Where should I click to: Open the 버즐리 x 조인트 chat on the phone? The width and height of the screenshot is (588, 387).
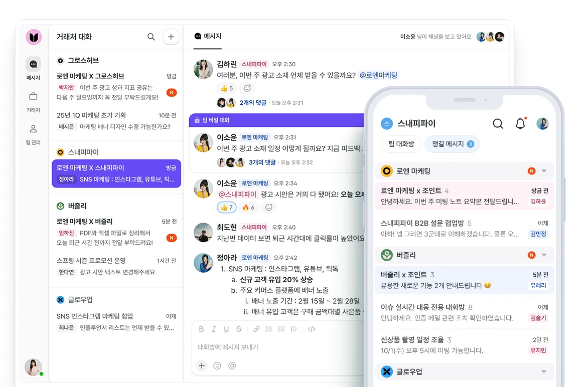465,280
